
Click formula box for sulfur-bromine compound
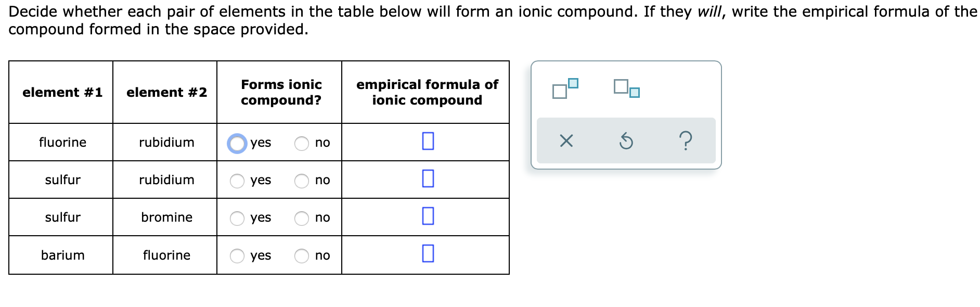pos(427,218)
